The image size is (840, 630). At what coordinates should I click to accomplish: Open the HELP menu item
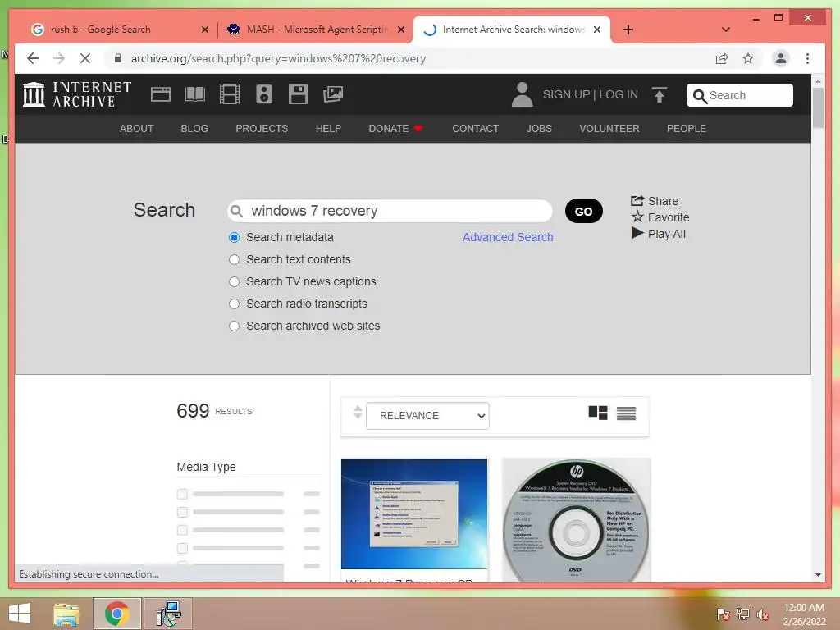[328, 129]
